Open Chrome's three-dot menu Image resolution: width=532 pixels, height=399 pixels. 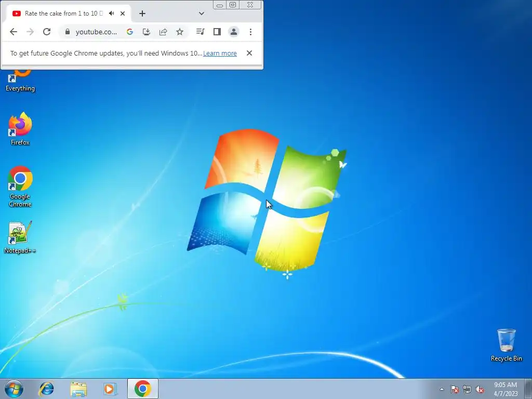click(250, 32)
